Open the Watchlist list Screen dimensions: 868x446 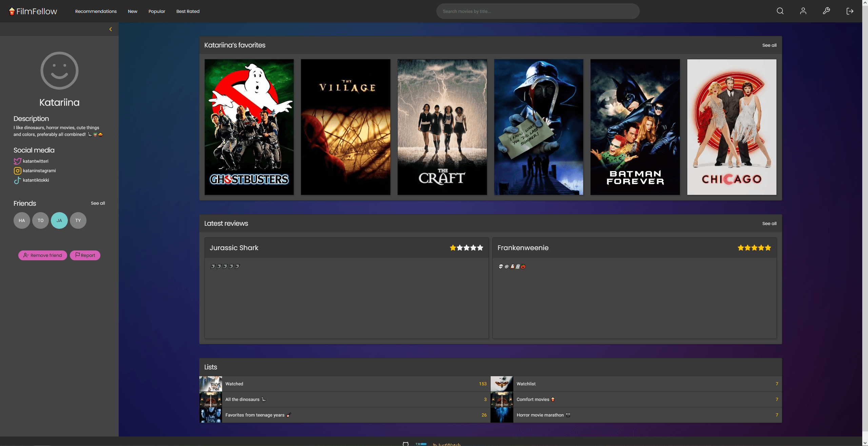point(636,384)
